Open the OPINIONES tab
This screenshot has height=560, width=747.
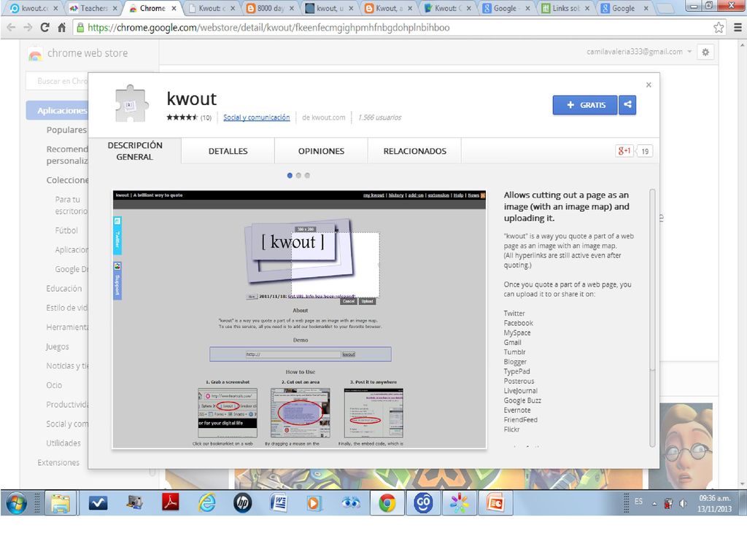tap(321, 151)
